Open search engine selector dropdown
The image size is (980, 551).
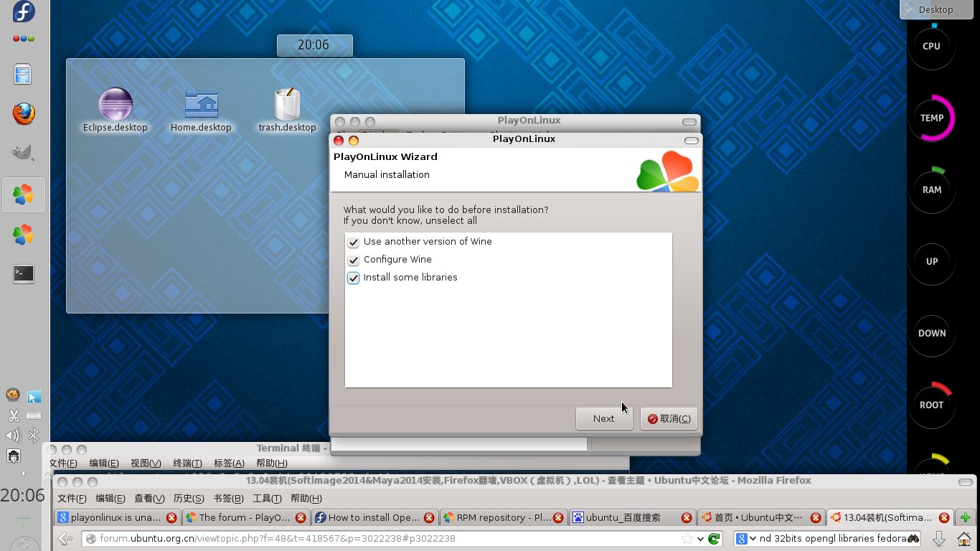point(746,538)
